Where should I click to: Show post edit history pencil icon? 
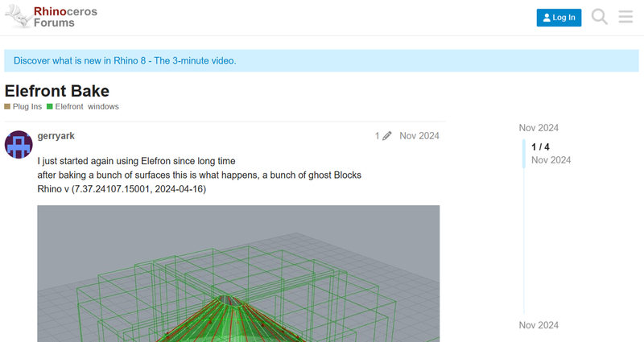[x=383, y=136]
